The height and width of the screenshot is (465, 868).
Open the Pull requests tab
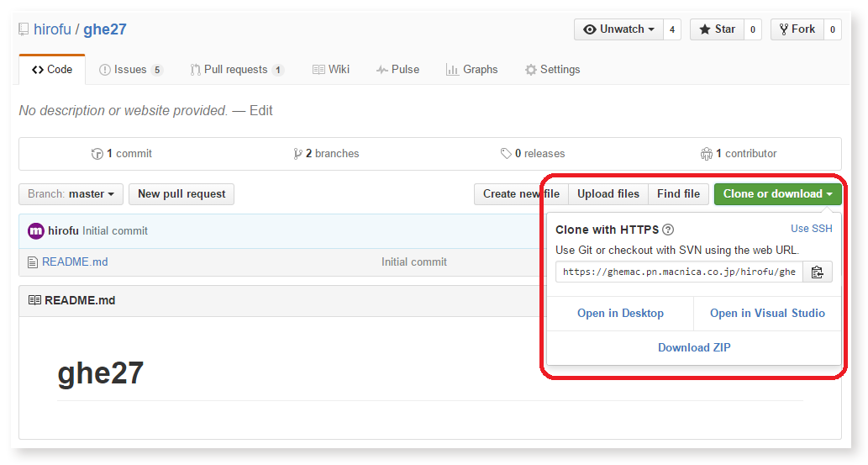pyautogui.click(x=237, y=70)
